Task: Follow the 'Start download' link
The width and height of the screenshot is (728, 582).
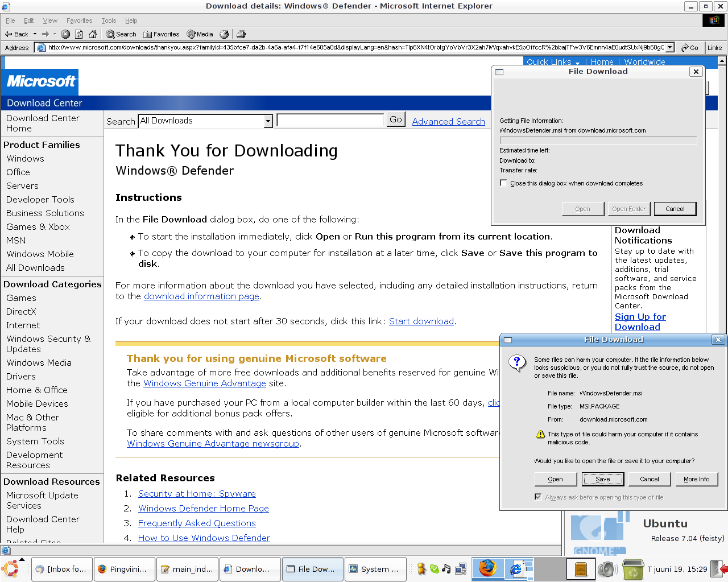Action: [421, 321]
